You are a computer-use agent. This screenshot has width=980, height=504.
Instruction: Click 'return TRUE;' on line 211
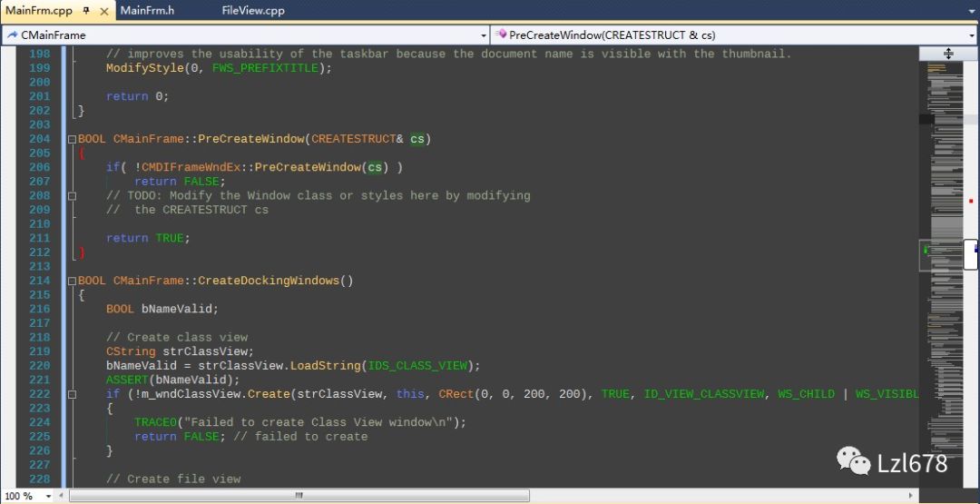(x=148, y=238)
